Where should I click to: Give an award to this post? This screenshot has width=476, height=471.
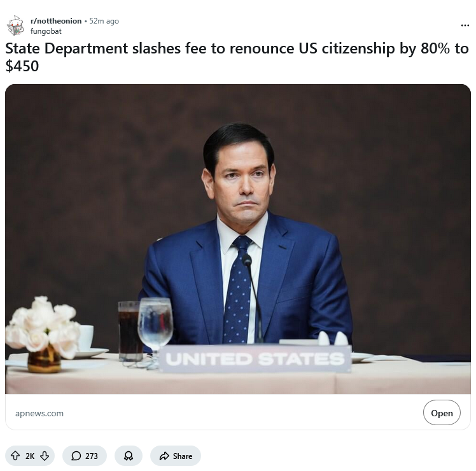(129, 456)
